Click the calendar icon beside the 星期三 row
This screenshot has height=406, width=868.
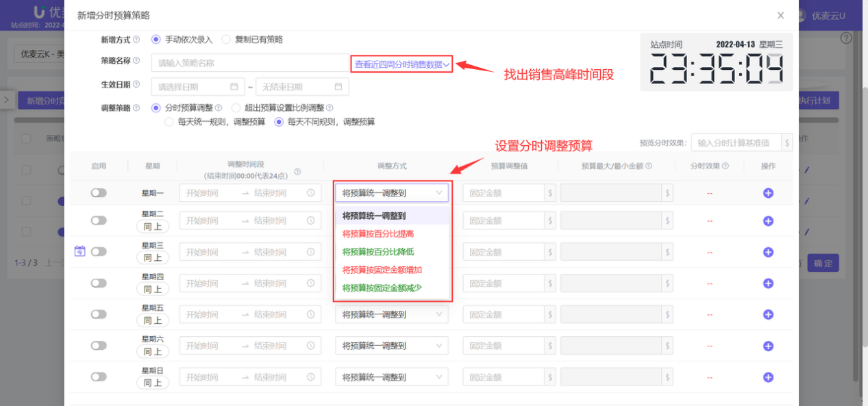[79, 251]
